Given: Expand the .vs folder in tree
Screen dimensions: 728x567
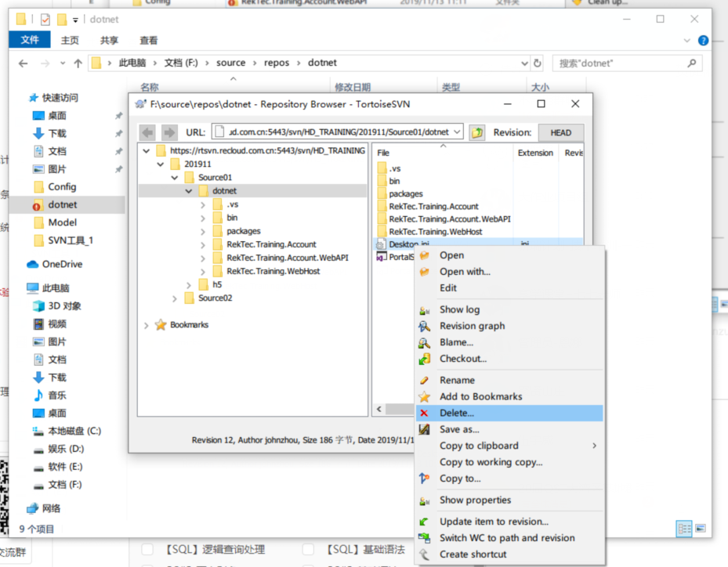Looking at the screenshot, I should [x=203, y=204].
